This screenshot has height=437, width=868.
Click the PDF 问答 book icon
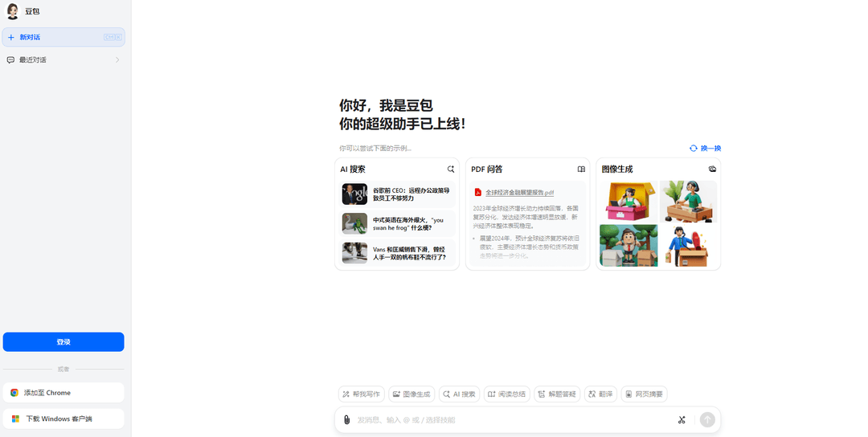click(x=581, y=169)
